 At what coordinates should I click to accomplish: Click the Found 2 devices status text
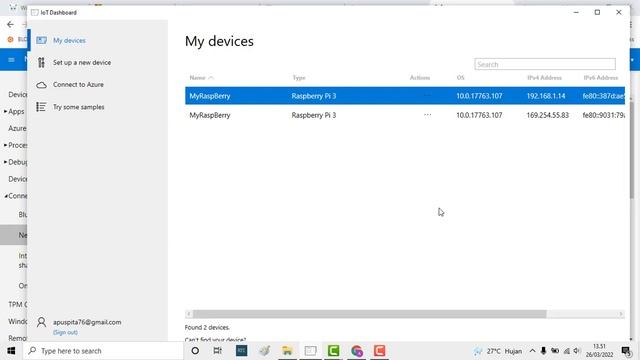click(207, 327)
